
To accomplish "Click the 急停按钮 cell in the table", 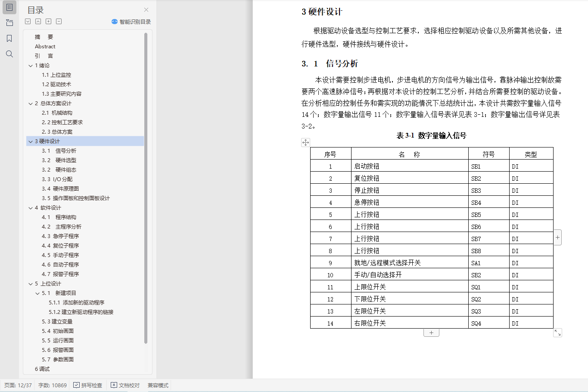I will pyautogui.click(x=410, y=202).
